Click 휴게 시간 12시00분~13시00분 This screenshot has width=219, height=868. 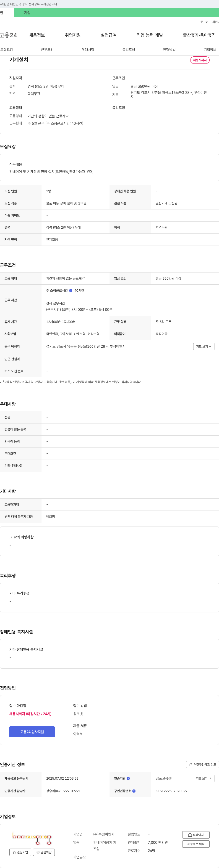click(61, 322)
